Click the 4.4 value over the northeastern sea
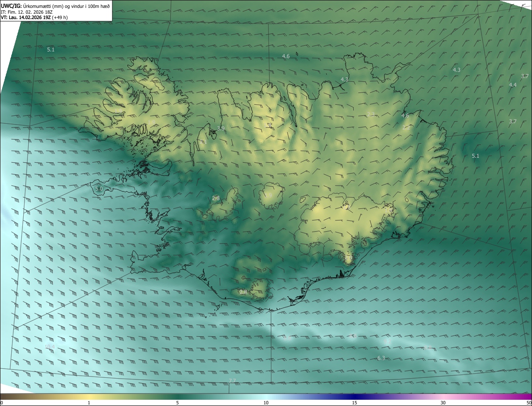 pos(512,85)
